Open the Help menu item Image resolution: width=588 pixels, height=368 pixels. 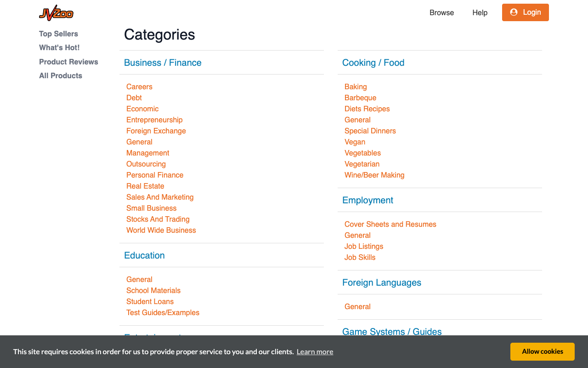pos(480,12)
